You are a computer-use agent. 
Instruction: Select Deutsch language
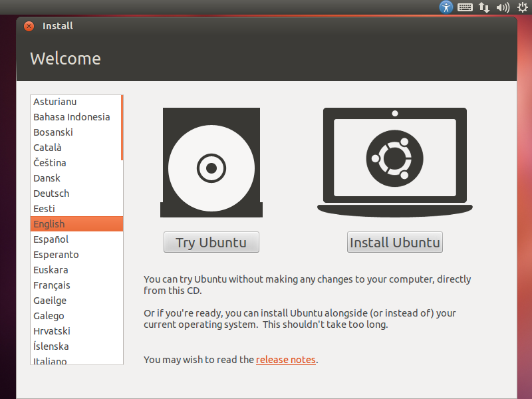(x=76, y=194)
